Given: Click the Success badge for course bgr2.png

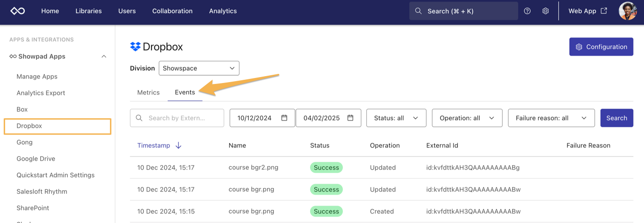Looking at the screenshot, I should click(x=326, y=167).
